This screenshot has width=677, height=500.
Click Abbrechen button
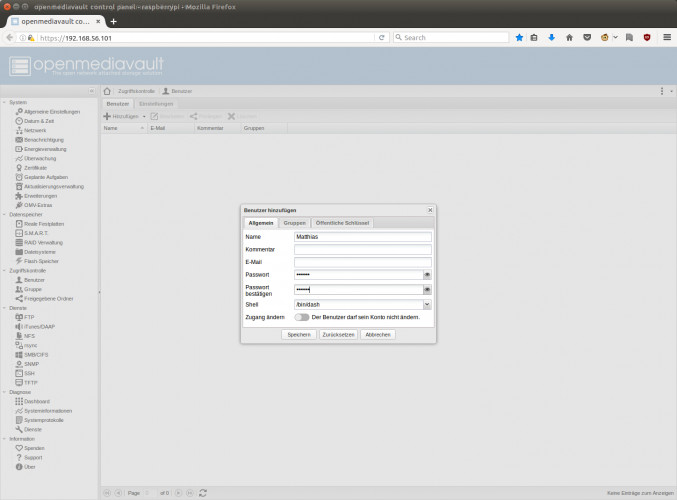[x=378, y=335]
